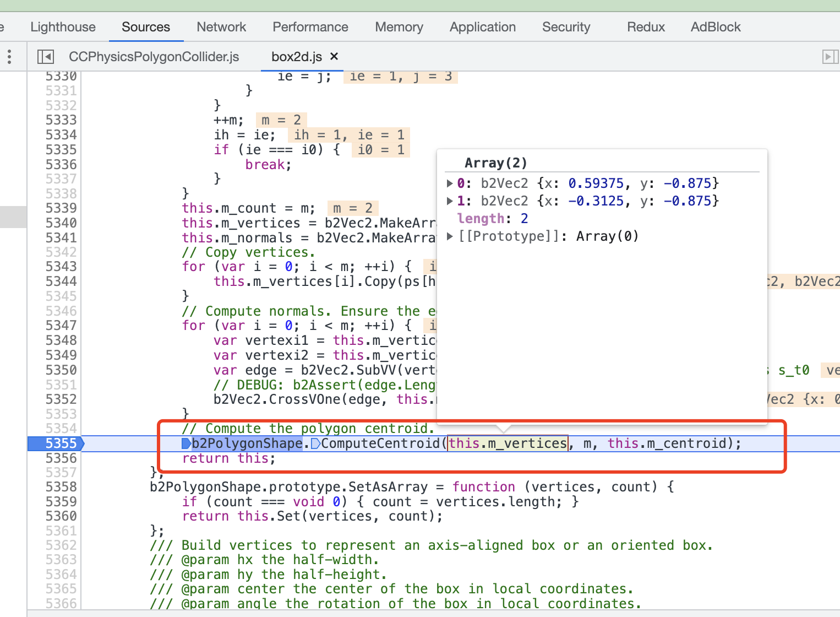Set a breakpoint on line 5344
The width and height of the screenshot is (840, 617).
[61, 282]
